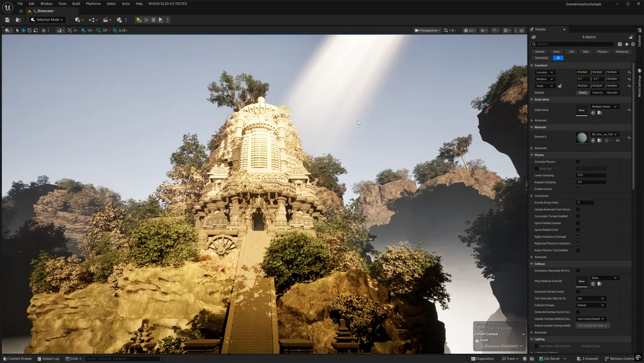
Task: Uncheck the Enable Gravity checkbox
Action: (577, 189)
